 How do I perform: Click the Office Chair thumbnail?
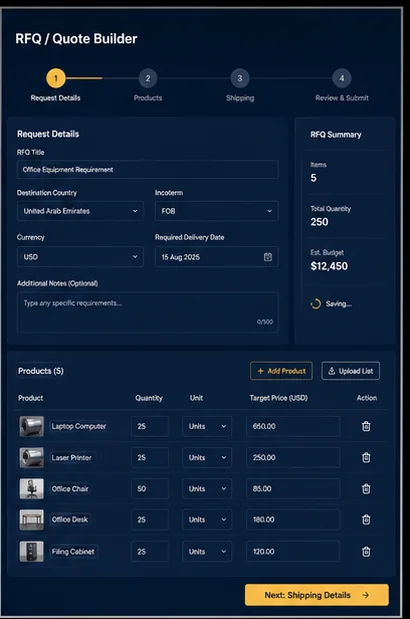pyautogui.click(x=32, y=489)
